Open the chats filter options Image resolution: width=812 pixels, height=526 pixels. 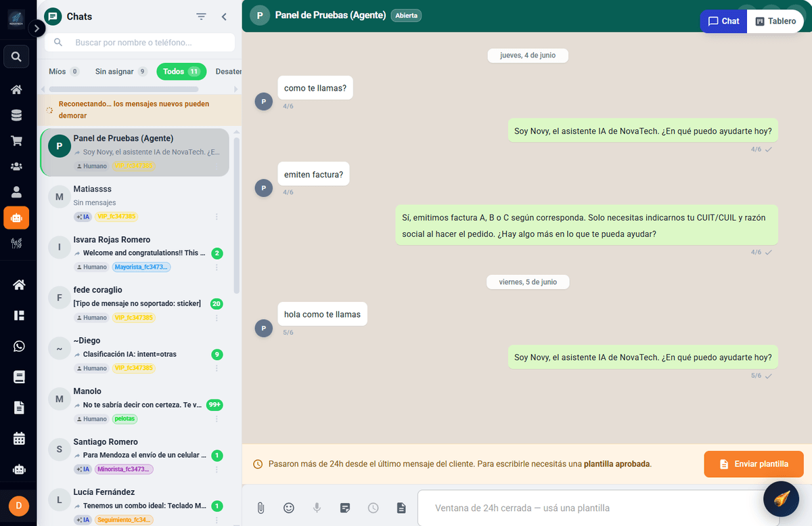coord(201,17)
